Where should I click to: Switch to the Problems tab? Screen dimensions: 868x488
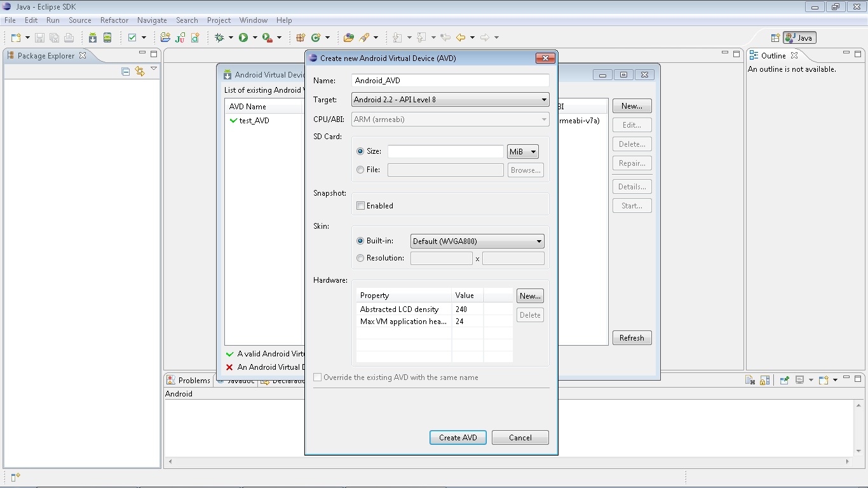(189, 380)
